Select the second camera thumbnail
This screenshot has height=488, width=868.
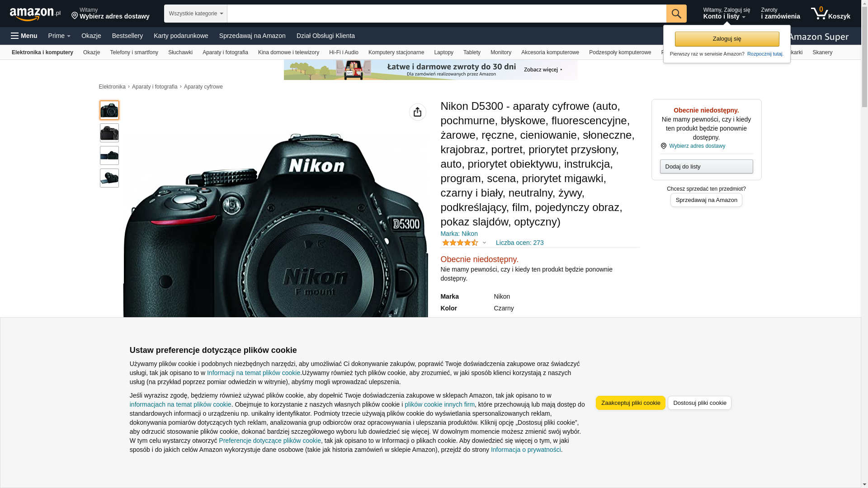[x=109, y=133]
